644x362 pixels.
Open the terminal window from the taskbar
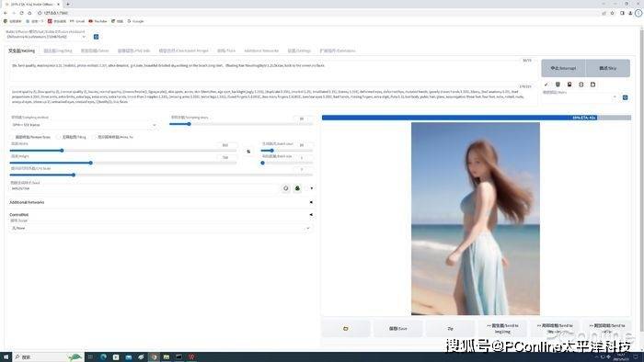pos(179,357)
